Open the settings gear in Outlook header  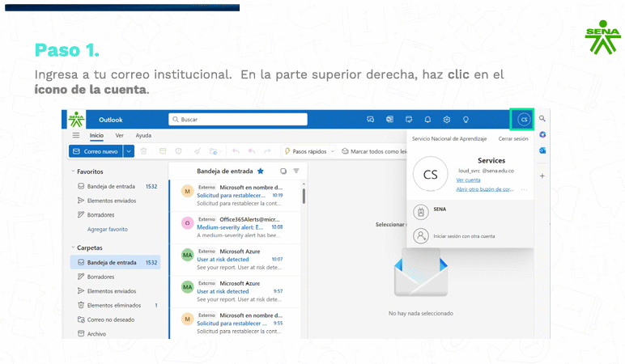coord(446,120)
